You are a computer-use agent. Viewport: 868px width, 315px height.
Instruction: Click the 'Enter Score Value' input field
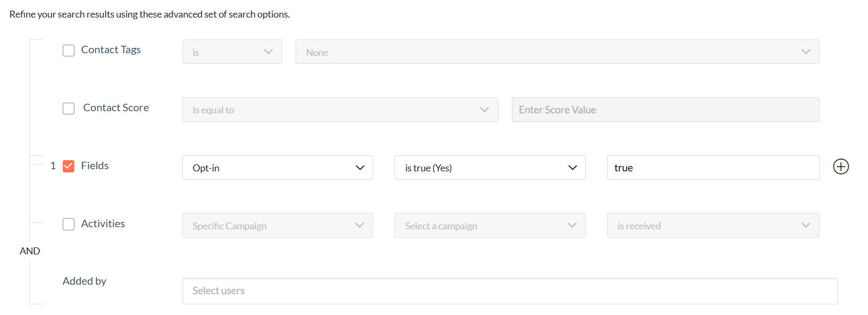pyautogui.click(x=665, y=110)
